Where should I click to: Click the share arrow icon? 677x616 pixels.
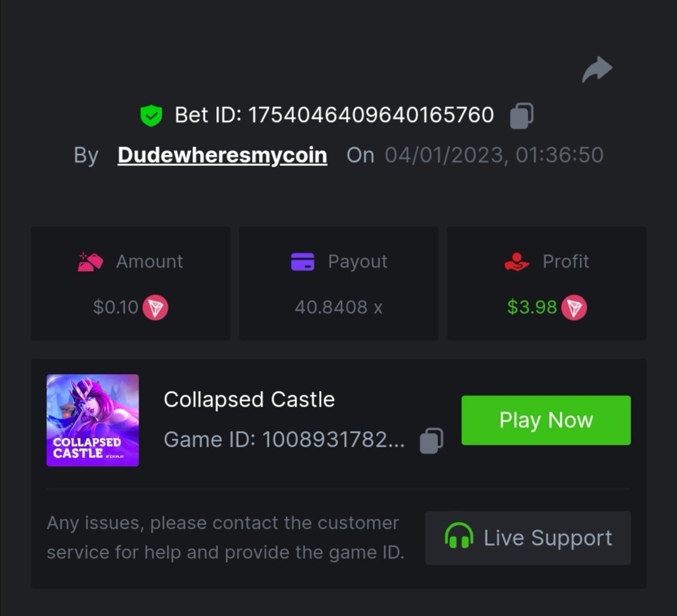597,70
